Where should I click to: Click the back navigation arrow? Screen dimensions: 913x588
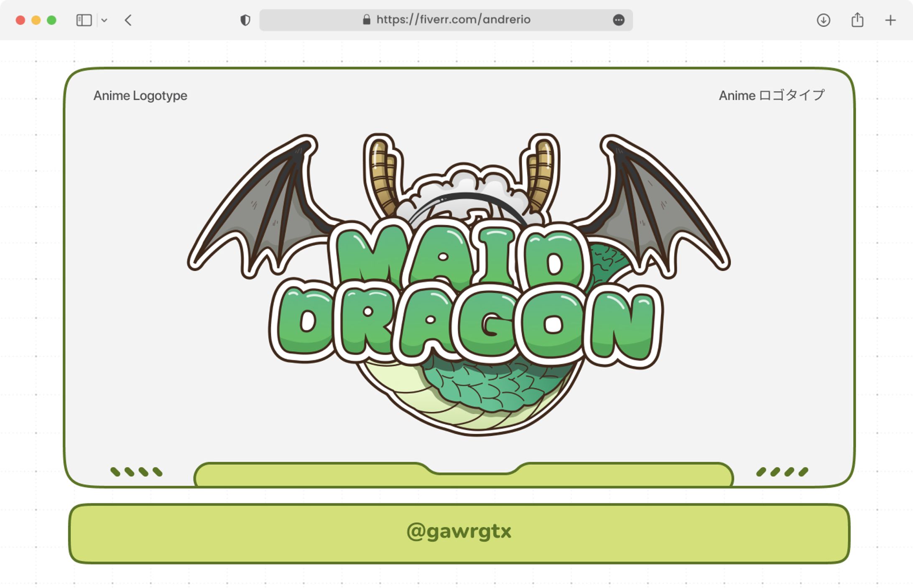(x=128, y=20)
